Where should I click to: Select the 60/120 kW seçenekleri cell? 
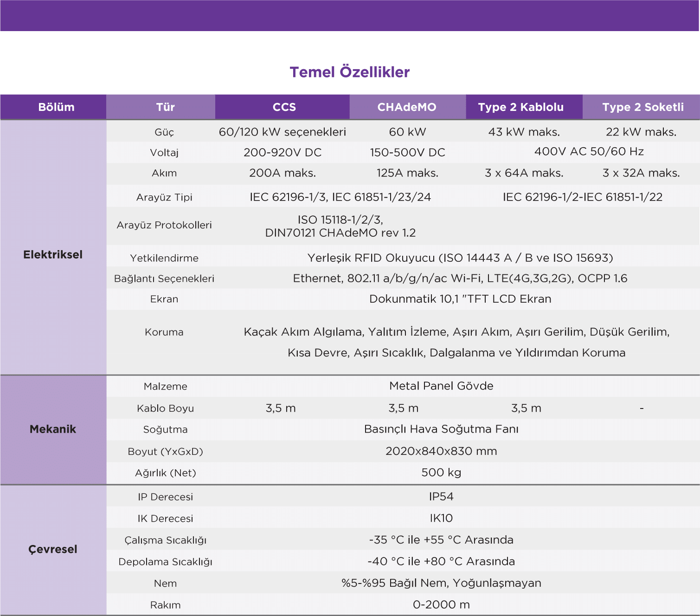[x=283, y=132]
